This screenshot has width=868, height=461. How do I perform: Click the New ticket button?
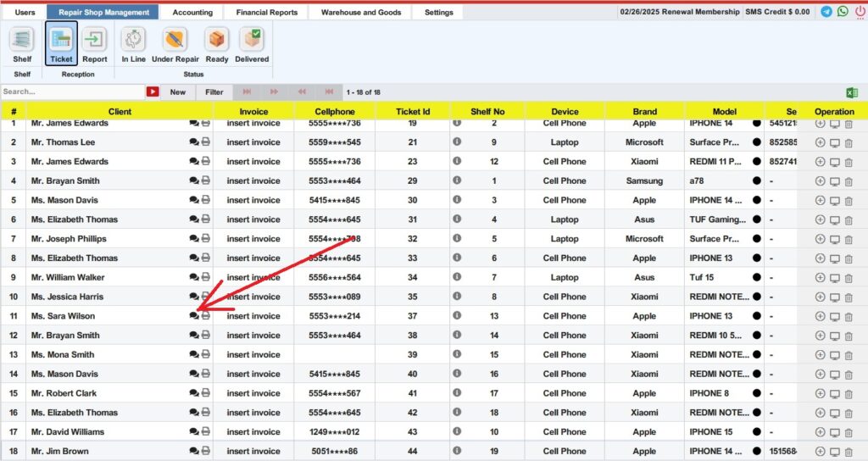coord(178,92)
